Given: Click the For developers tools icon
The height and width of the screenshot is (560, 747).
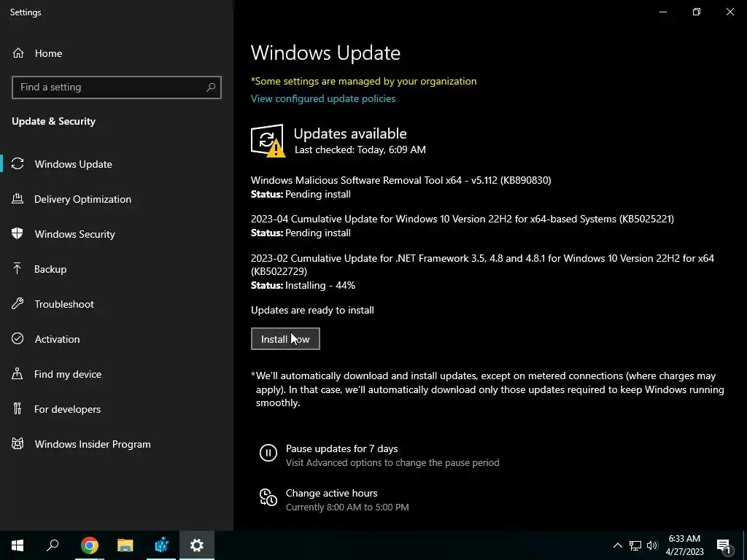Looking at the screenshot, I should coord(18,408).
